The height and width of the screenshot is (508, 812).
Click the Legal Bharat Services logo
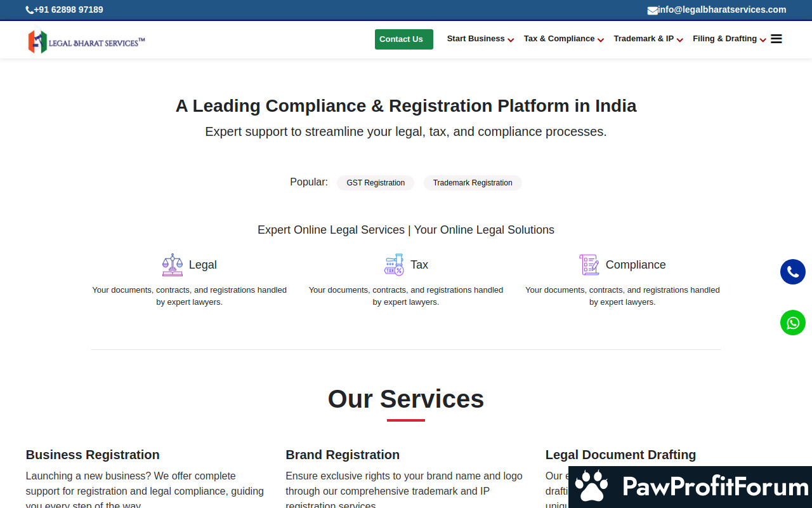86,42
